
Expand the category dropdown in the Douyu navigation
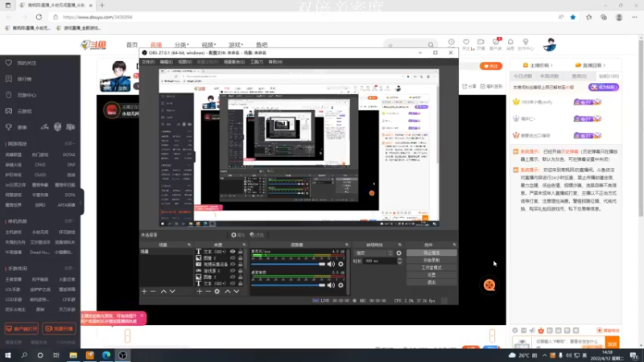[182, 45]
